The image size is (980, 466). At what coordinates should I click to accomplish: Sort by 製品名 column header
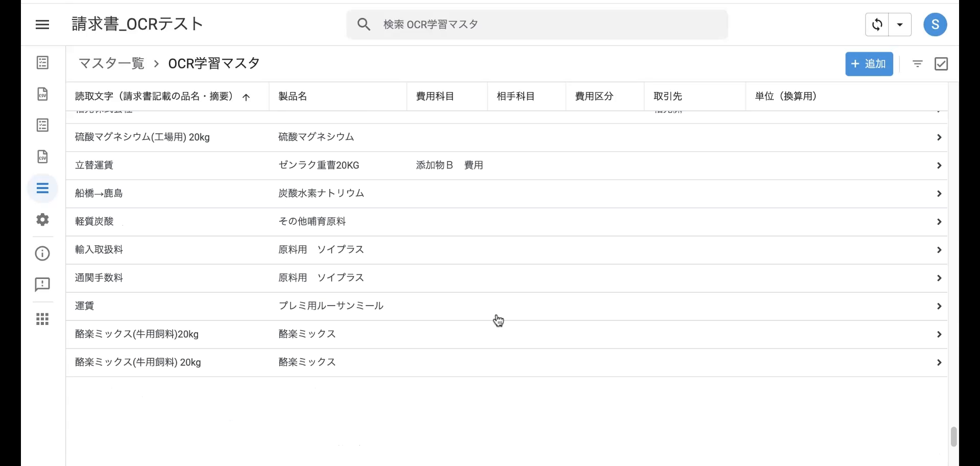292,96
